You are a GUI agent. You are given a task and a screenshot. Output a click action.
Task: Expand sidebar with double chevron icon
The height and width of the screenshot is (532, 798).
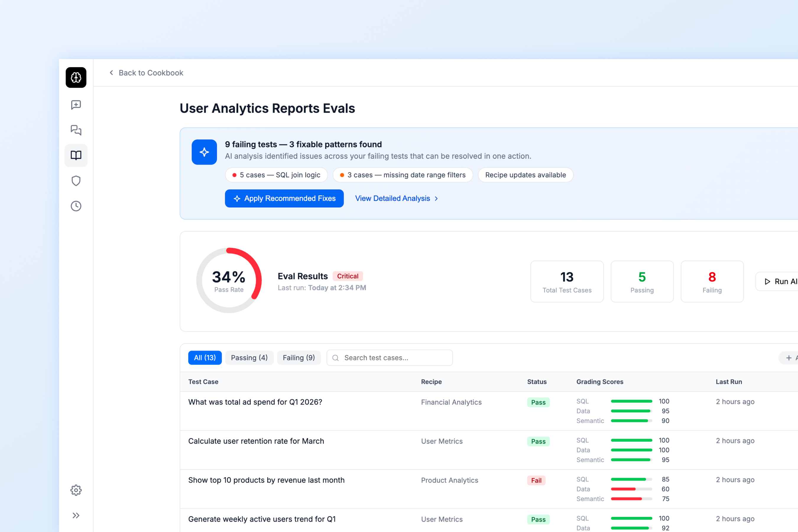(76, 515)
